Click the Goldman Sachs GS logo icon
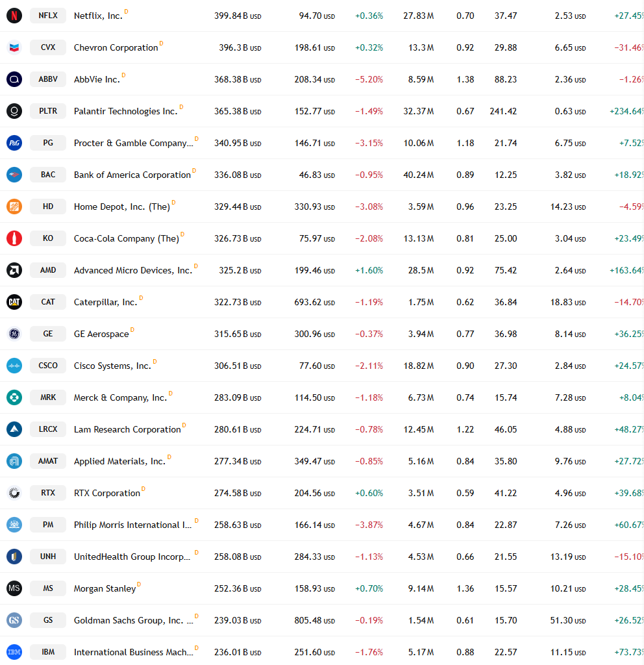The height and width of the screenshot is (665, 644). (x=14, y=620)
